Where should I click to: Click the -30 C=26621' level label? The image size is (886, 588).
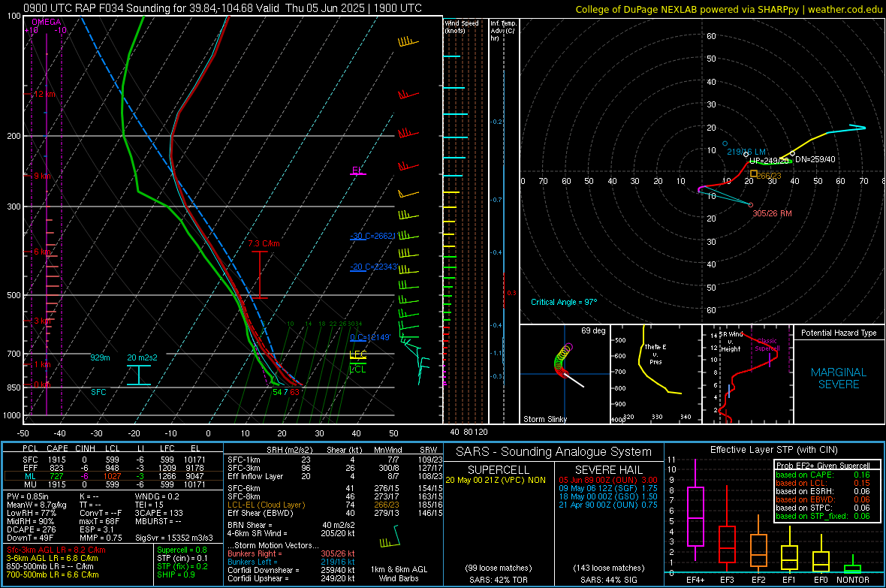click(373, 236)
